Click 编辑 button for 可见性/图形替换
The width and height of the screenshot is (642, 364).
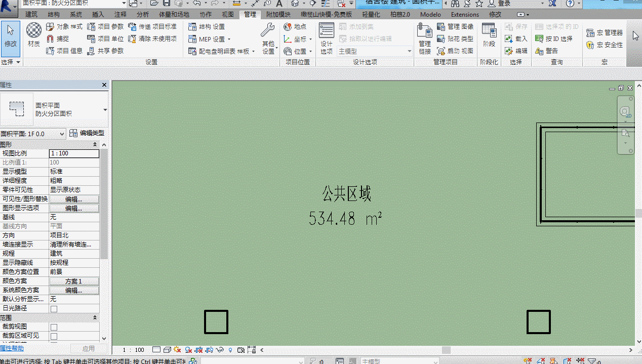tap(74, 199)
